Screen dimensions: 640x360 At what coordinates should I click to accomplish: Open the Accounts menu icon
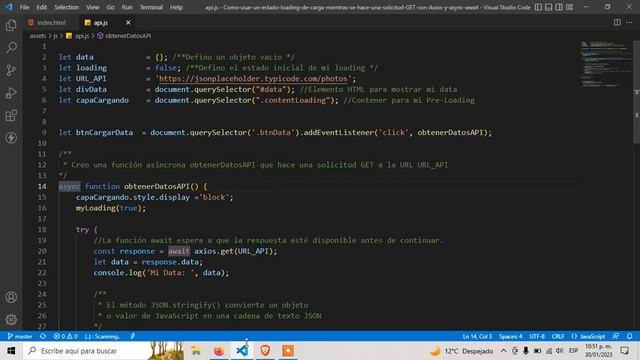[11, 297]
